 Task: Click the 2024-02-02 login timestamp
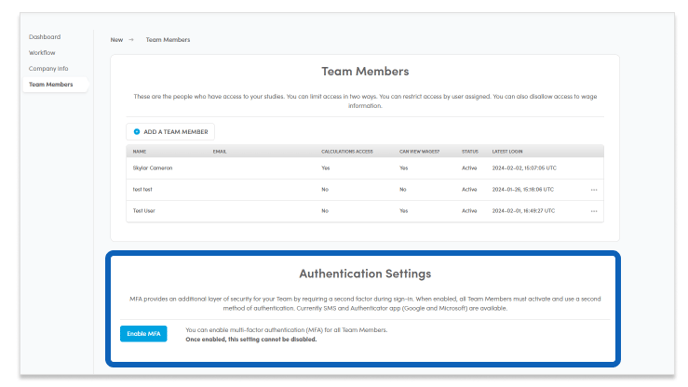(x=524, y=168)
